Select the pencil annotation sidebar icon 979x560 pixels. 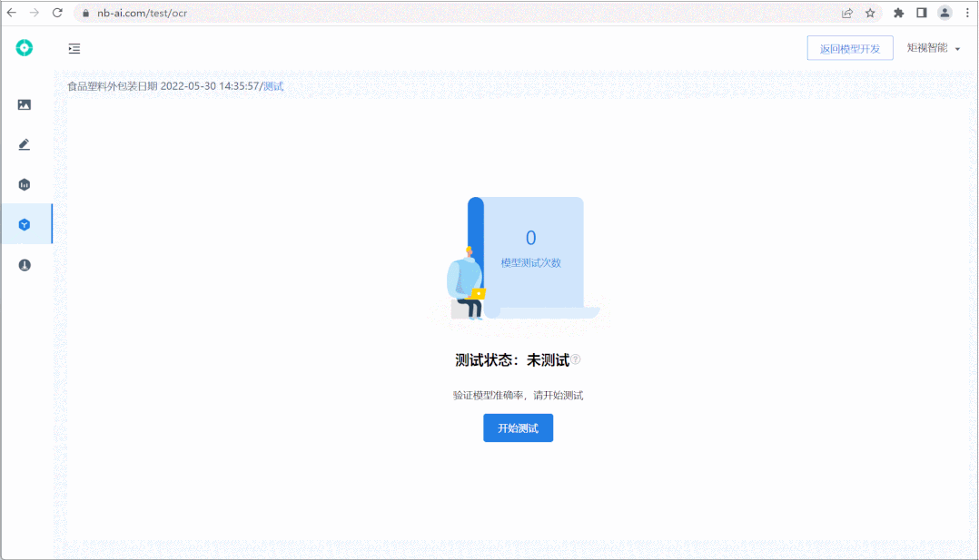pos(25,144)
